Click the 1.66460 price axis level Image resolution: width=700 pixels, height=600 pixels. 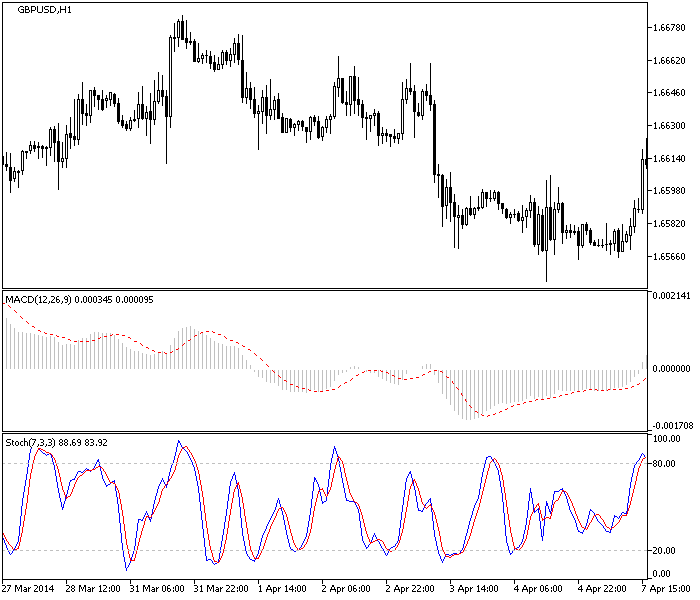pyautogui.click(x=669, y=93)
